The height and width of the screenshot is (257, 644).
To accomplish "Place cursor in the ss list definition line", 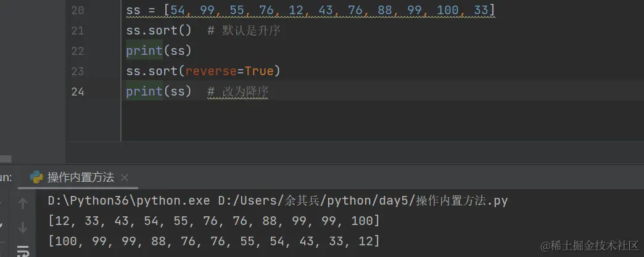I will (310, 10).
